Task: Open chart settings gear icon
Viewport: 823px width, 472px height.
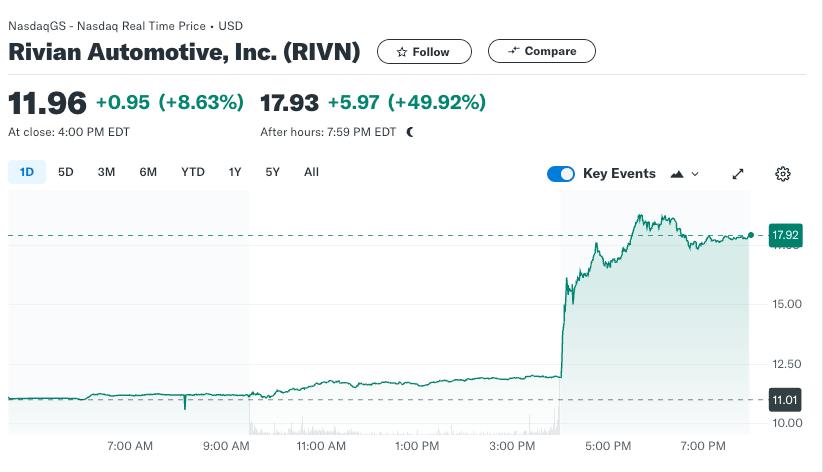Action: point(783,174)
